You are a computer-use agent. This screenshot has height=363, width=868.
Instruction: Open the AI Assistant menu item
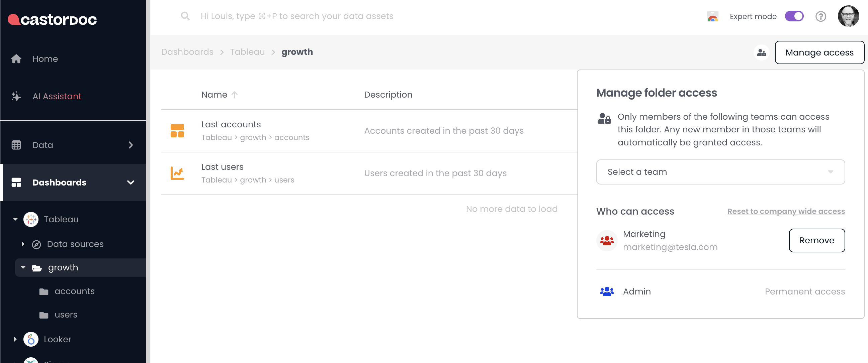57,96
